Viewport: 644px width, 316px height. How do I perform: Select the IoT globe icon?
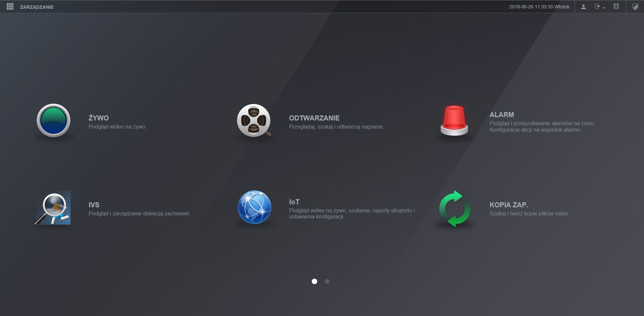pyautogui.click(x=253, y=207)
